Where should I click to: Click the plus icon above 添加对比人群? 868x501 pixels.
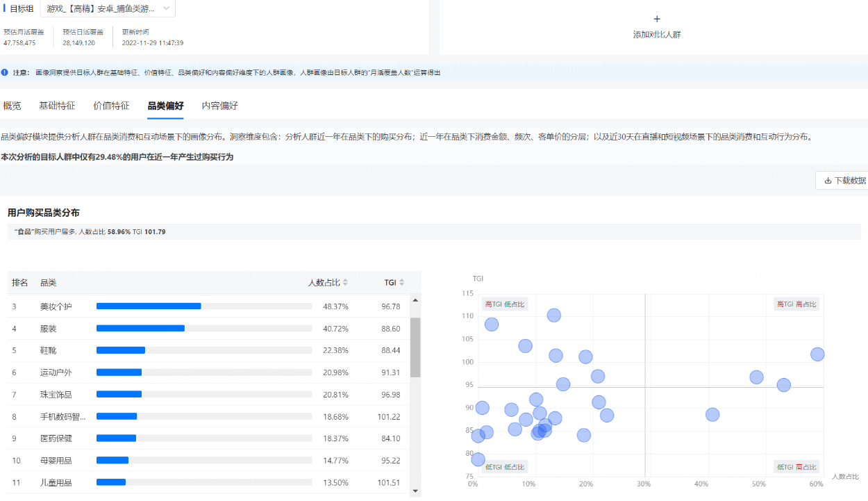point(656,18)
